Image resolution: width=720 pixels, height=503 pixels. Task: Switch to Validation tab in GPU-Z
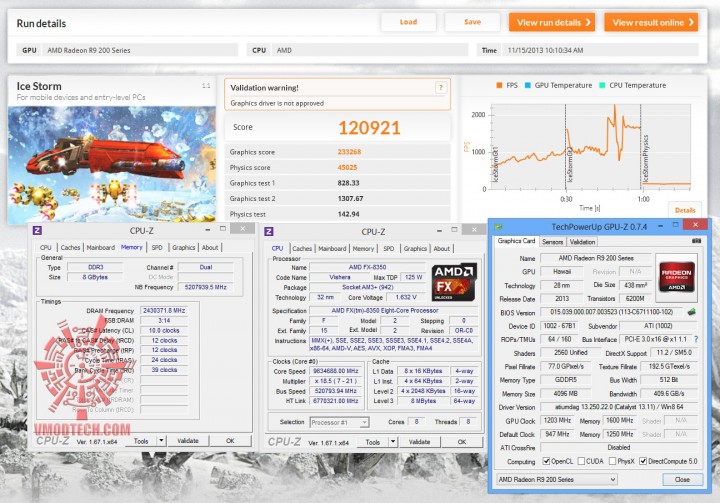pyautogui.click(x=582, y=242)
